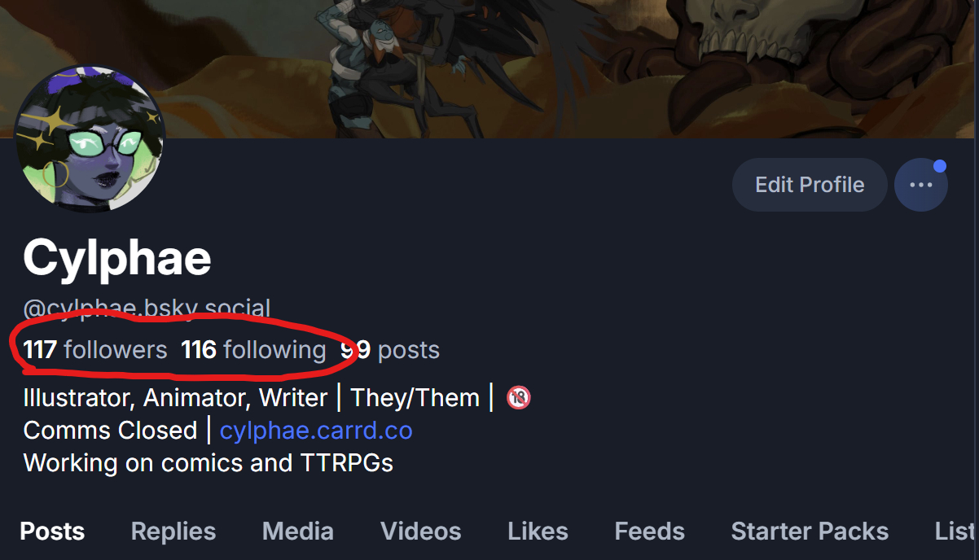This screenshot has width=979, height=560.
Task: Click the Cylphae profile avatar
Action: click(x=90, y=139)
